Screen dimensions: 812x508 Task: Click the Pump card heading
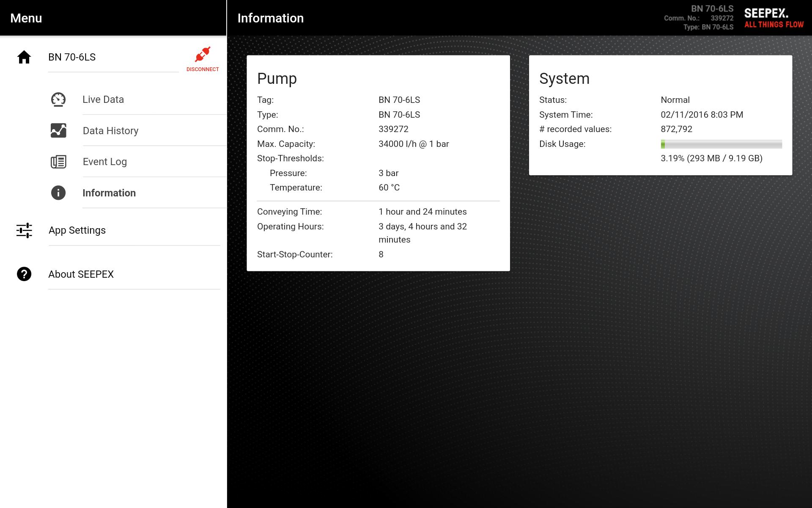click(277, 79)
